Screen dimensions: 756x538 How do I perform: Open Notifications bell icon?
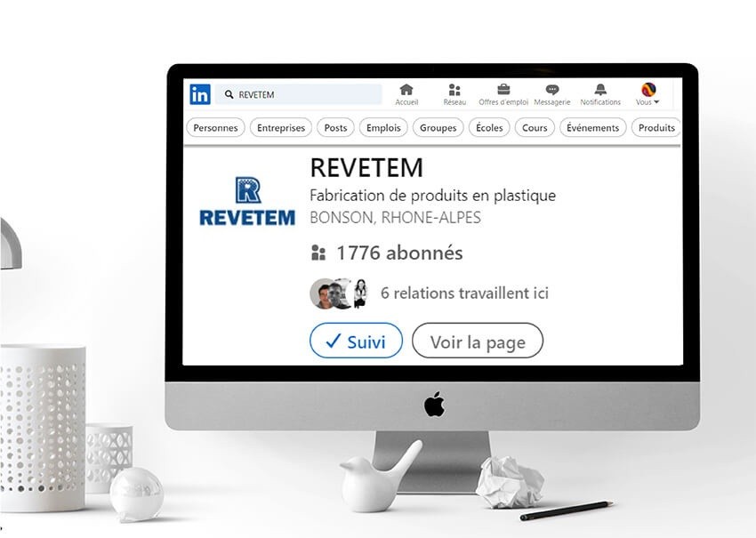(x=600, y=90)
